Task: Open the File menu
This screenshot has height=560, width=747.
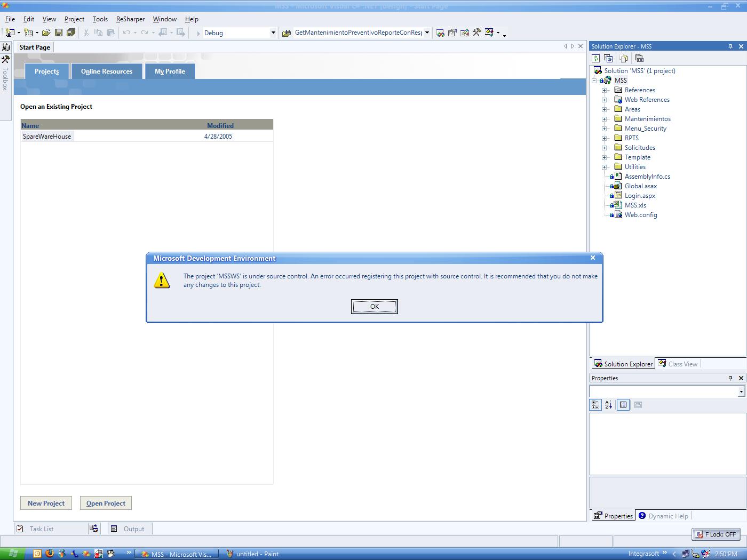Action: click(10, 19)
